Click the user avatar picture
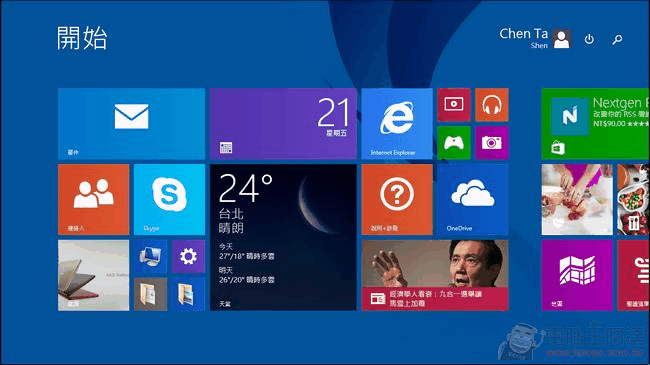The image size is (650, 365). (x=562, y=39)
